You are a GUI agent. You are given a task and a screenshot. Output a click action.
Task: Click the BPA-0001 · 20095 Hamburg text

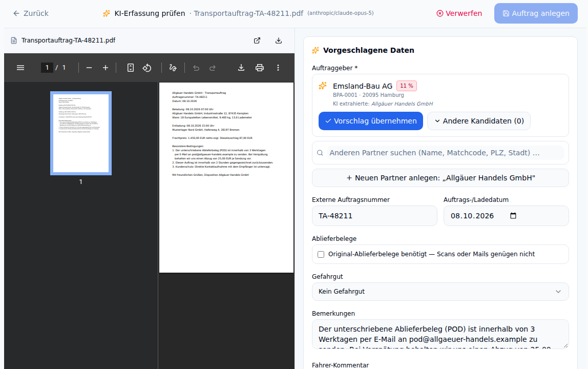[368, 95]
